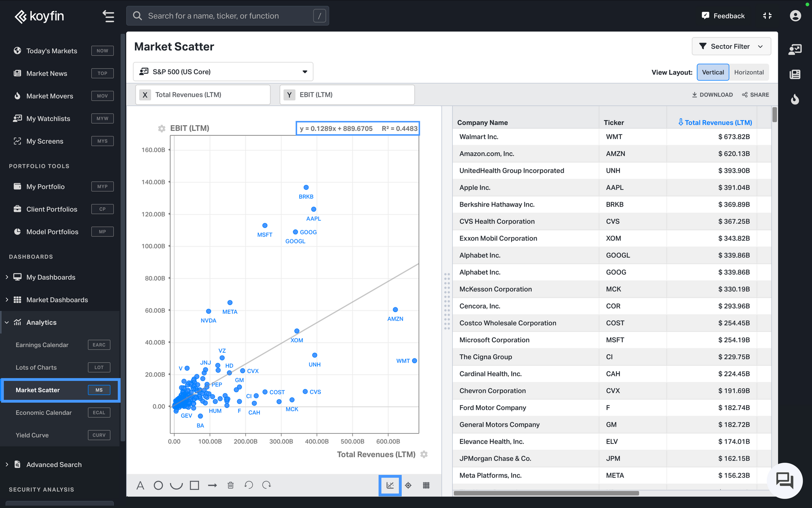This screenshot has width=812, height=508.
Task: Open the Sector Filter dropdown
Action: [731, 46]
